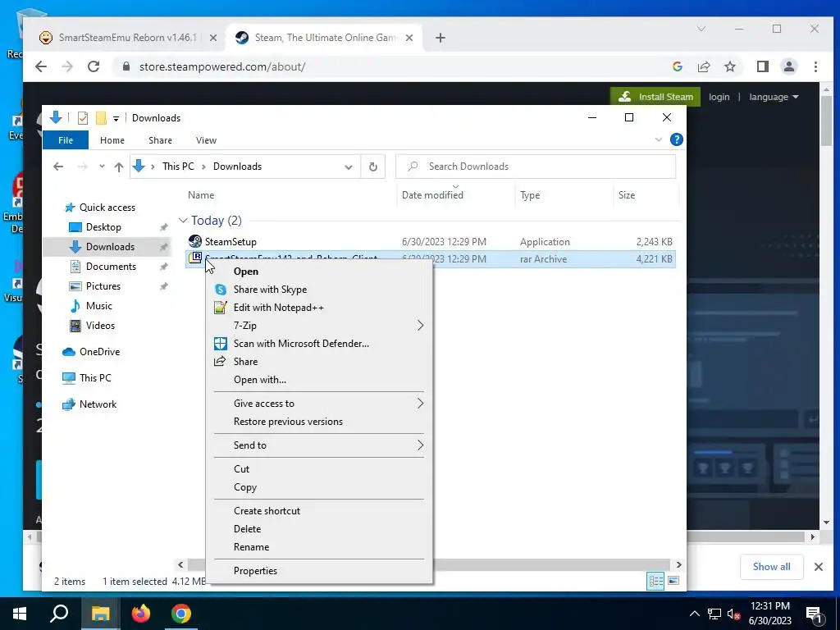Click the Install Steam button
The height and width of the screenshot is (630, 840).
655,97
